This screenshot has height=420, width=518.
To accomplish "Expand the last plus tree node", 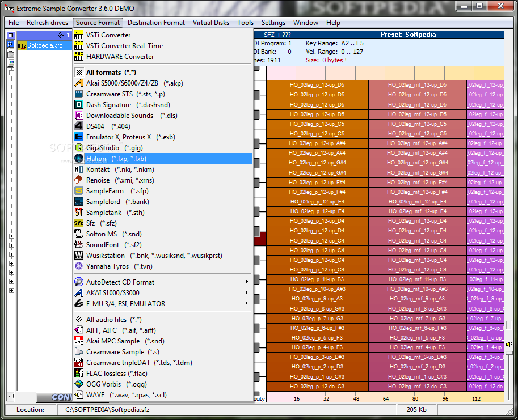I will (11, 291).
